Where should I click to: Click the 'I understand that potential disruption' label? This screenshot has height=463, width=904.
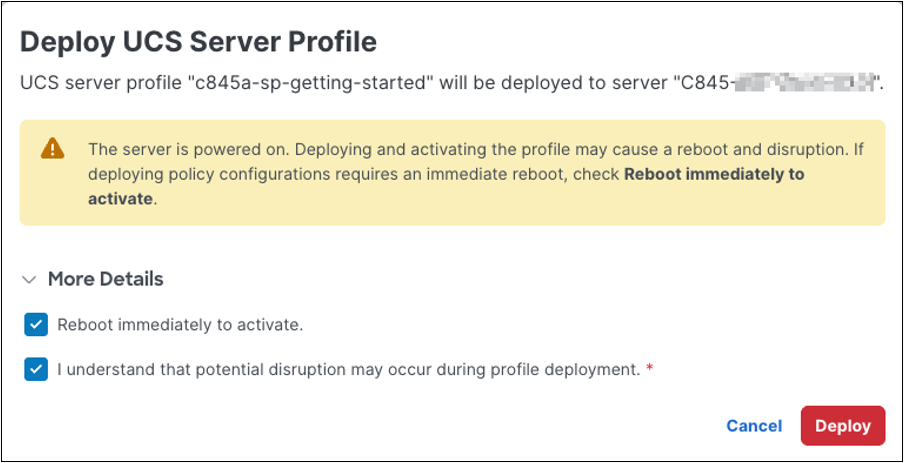[349, 370]
